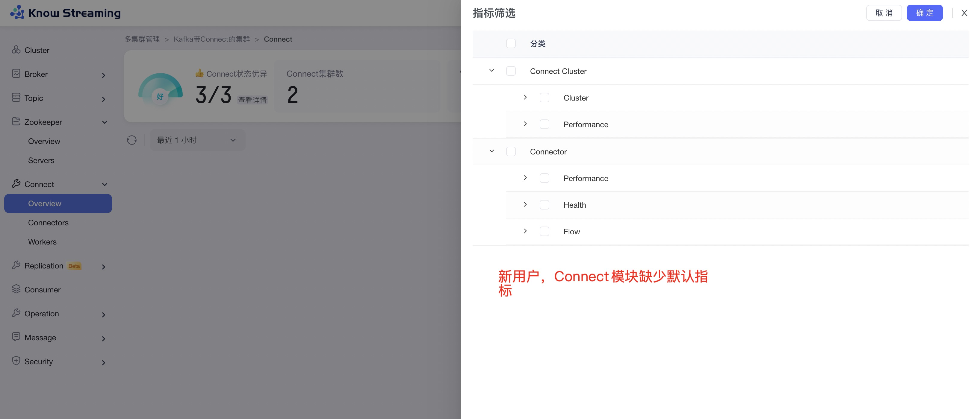Toggle the select-all checkbox beside 分类
Viewport: 980px width, 419px height.
tap(511, 43)
